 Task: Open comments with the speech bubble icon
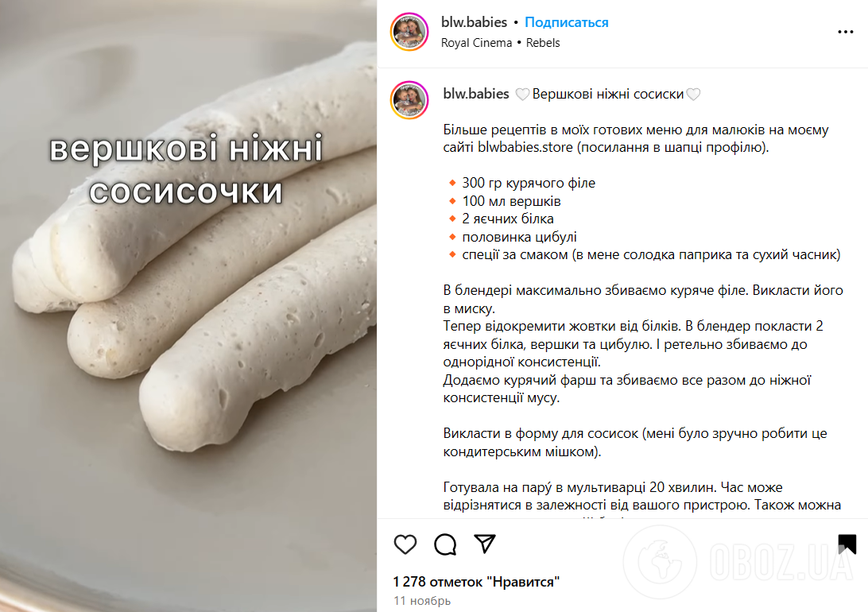click(445, 544)
